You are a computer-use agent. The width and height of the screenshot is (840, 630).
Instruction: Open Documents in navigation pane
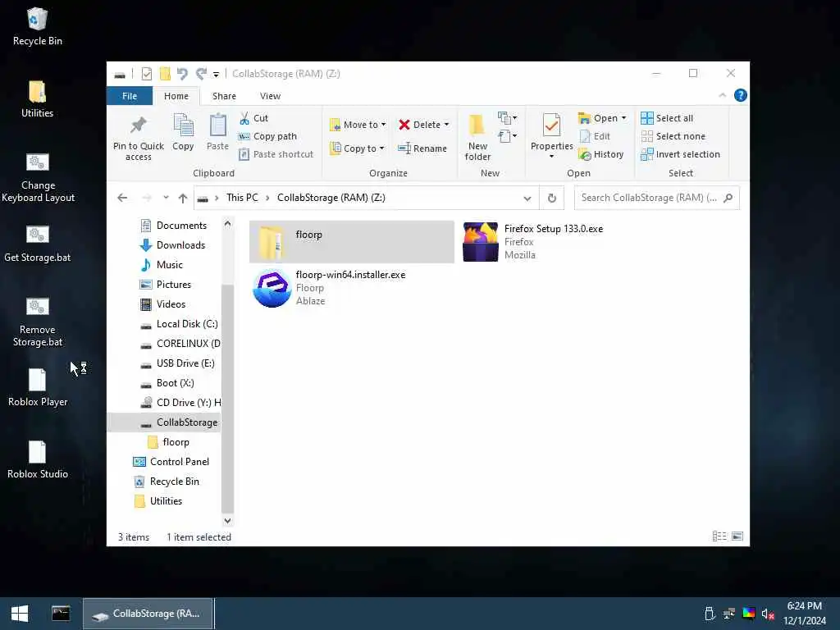pyautogui.click(x=181, y=226)
